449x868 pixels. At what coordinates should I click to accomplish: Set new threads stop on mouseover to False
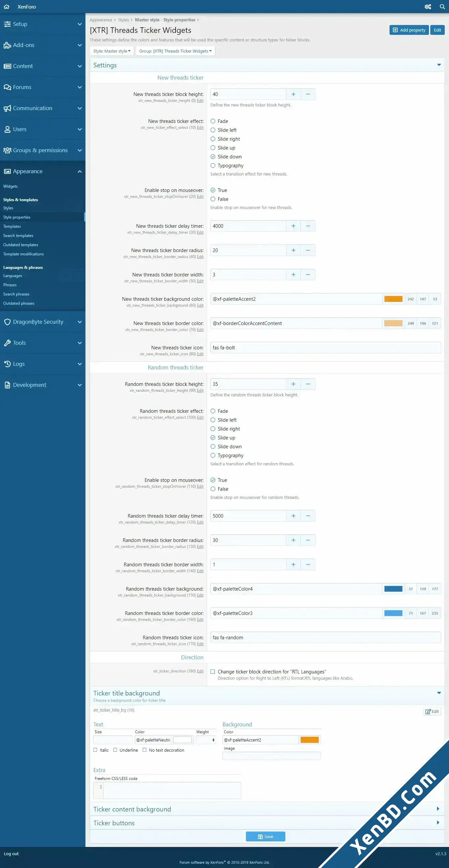[213, 199]
